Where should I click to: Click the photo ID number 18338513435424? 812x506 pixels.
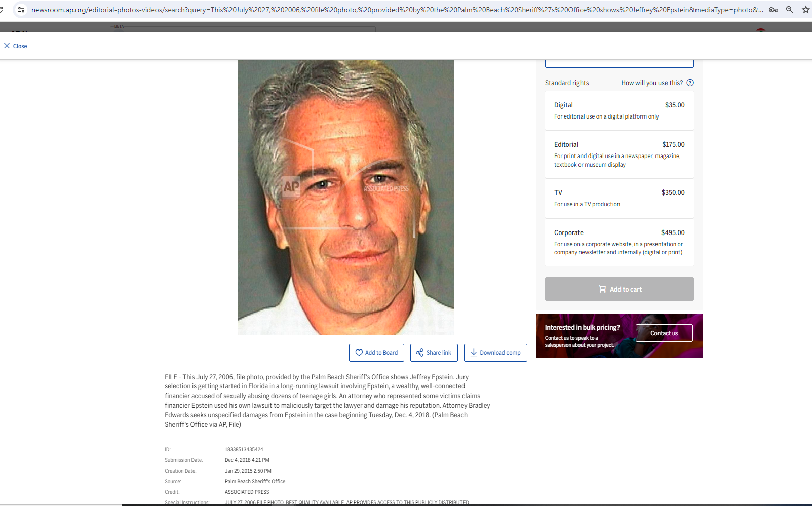click(244, 449)
